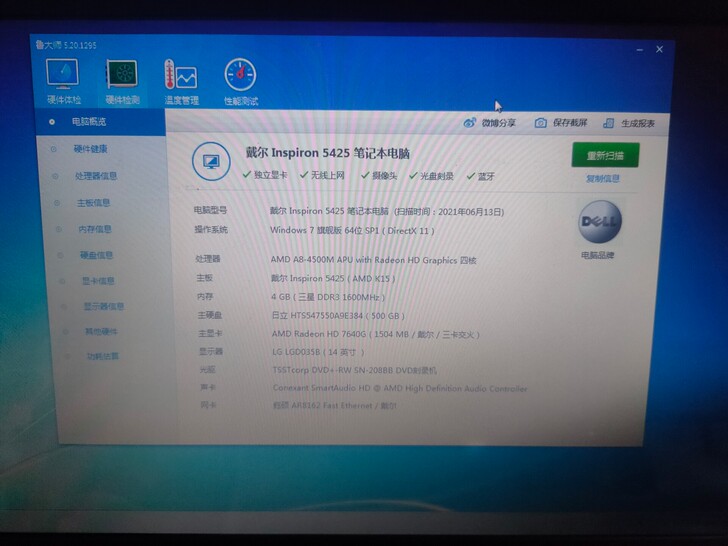Click the 微博分享 Weibo share icon
The width and height of the screenshot is (728, 546).
pos(470,123)
